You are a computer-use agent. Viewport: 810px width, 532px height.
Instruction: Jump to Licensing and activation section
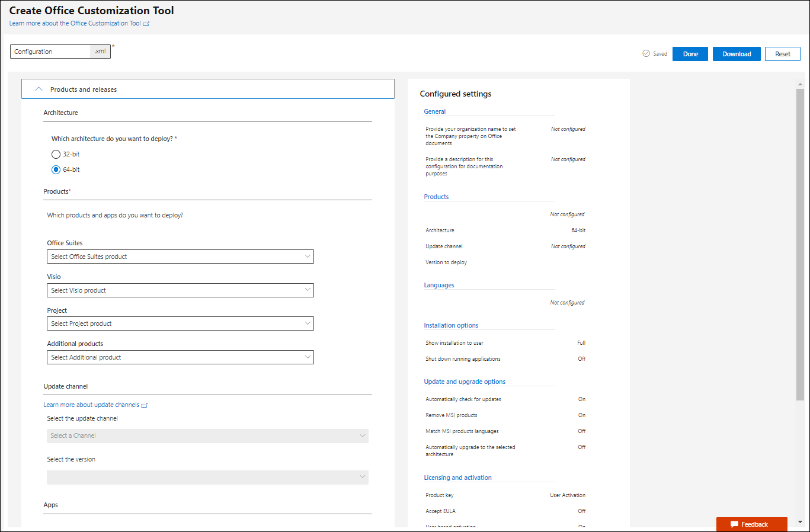click(457, 477)
